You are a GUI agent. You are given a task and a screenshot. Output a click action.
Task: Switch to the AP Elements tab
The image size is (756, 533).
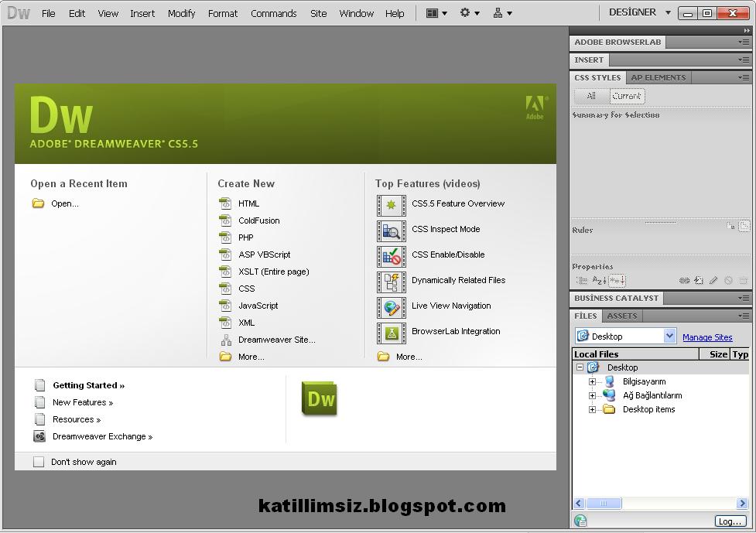coord(659,77)
